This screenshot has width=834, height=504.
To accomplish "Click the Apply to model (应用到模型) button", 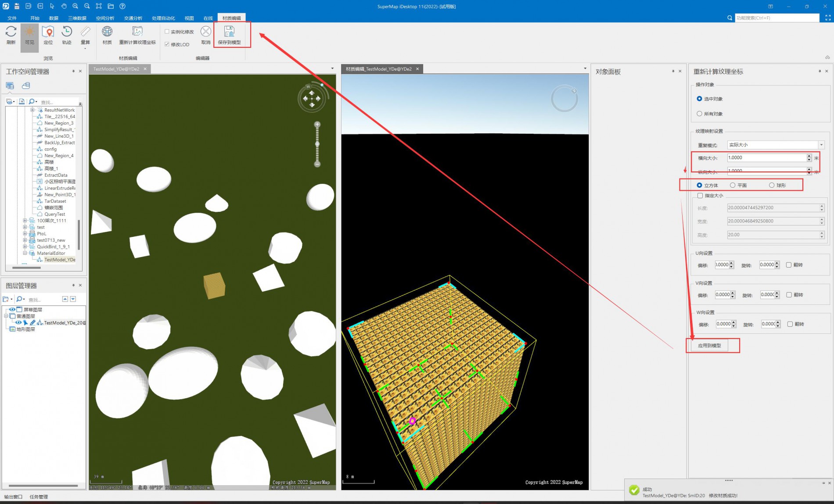I will point(709,346).
